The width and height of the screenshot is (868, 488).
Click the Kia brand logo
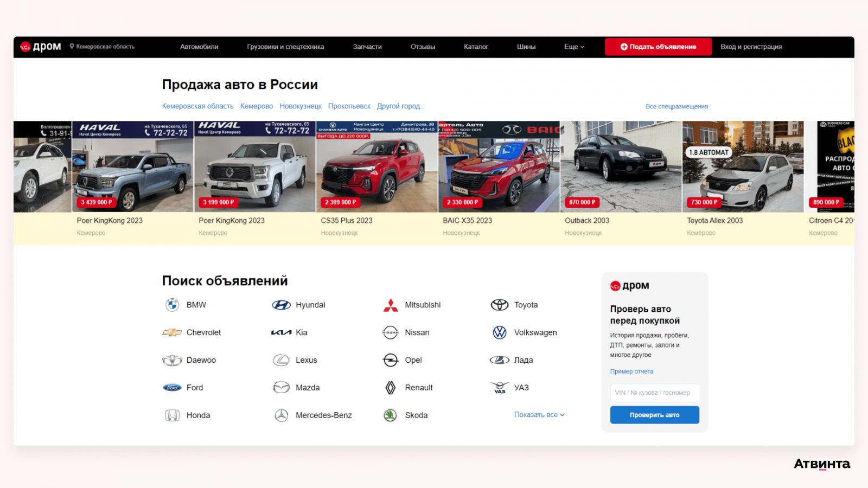click(x=281, y=332)
